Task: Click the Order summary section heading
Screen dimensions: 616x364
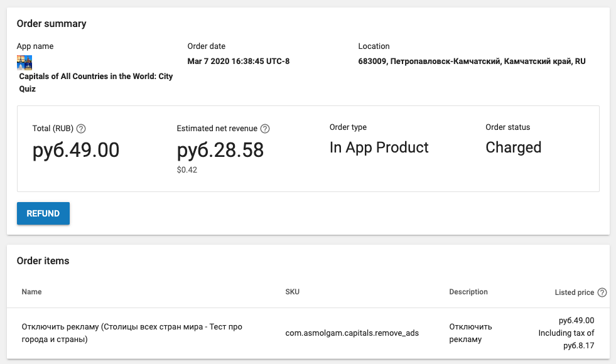Action: click(x=51, y=24)
